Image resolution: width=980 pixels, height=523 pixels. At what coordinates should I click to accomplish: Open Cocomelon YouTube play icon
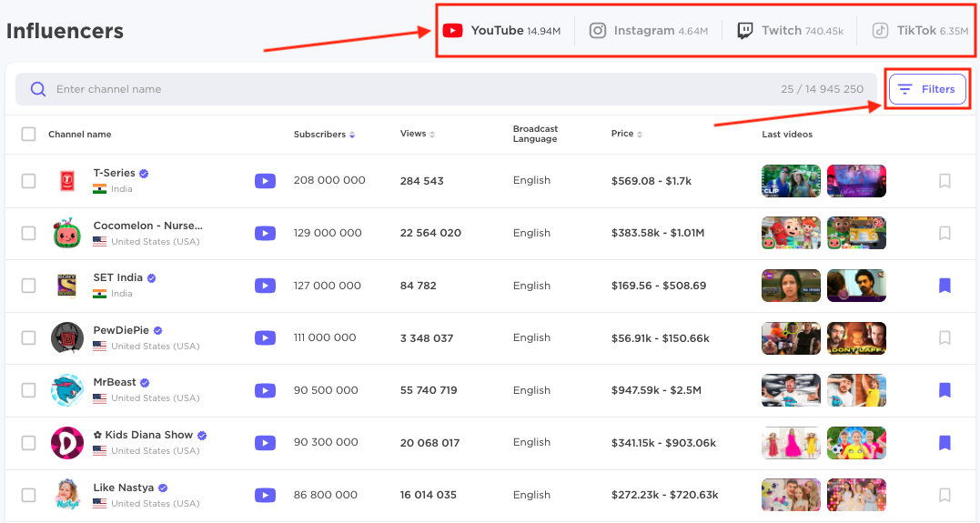click(x=265, y=234)
